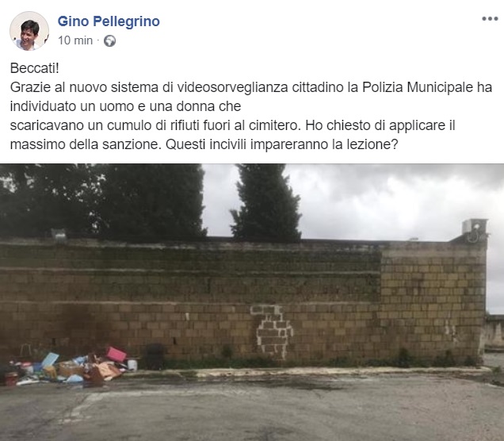
Task: Click the security camera atop wall corner
Action: [475, 230]
